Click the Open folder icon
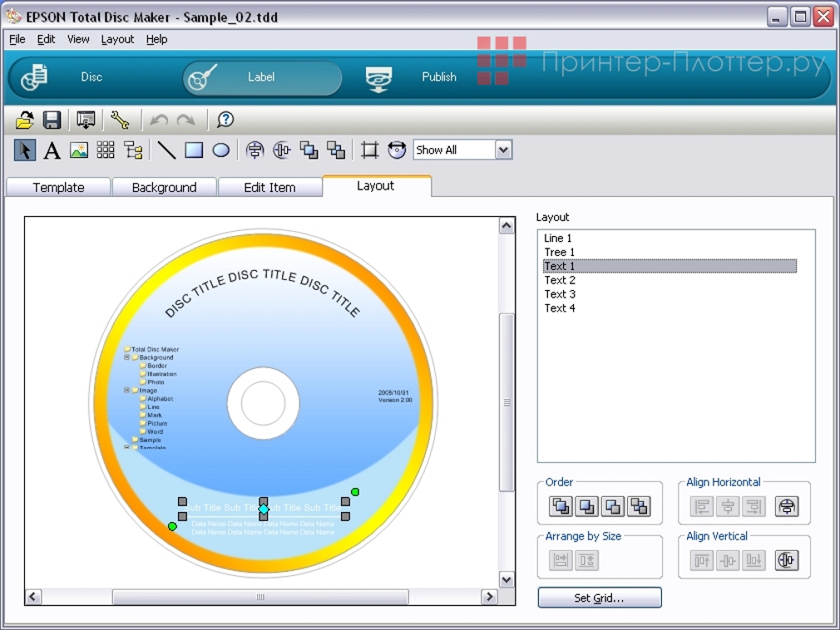The width and height of the screenshot is (840, 630). coord(25,121)
